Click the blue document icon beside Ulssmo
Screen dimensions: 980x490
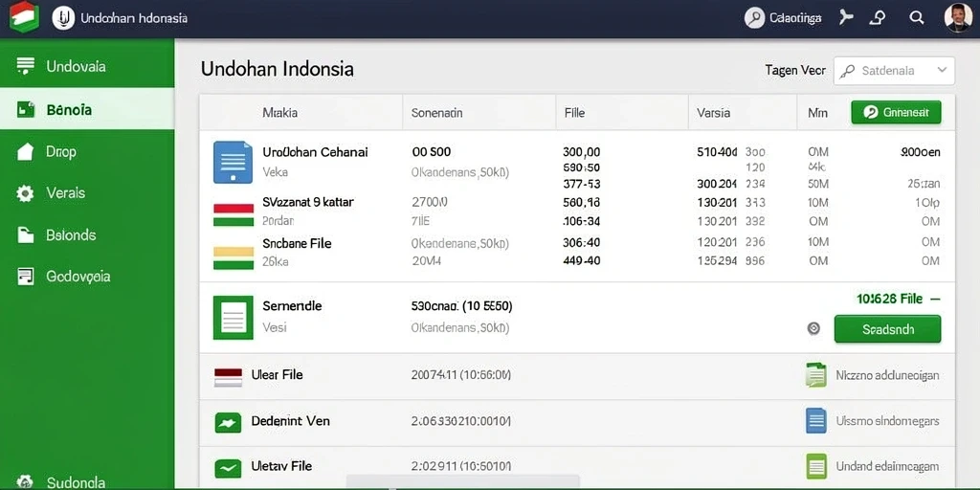pyautogui.click(x=816, y=421)
